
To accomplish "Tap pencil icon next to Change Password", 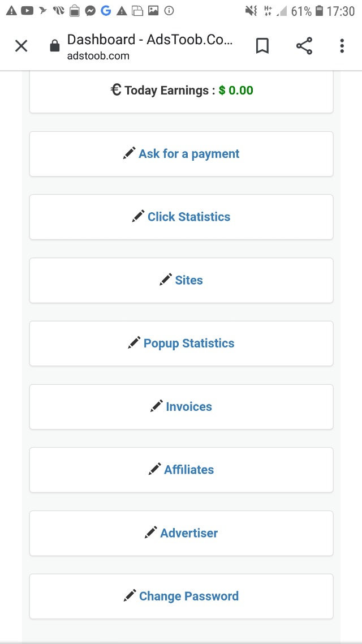I will tap(130, 596).
